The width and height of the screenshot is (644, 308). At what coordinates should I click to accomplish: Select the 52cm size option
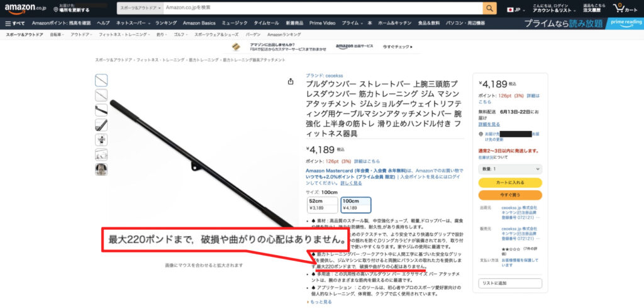coord(322,205)
